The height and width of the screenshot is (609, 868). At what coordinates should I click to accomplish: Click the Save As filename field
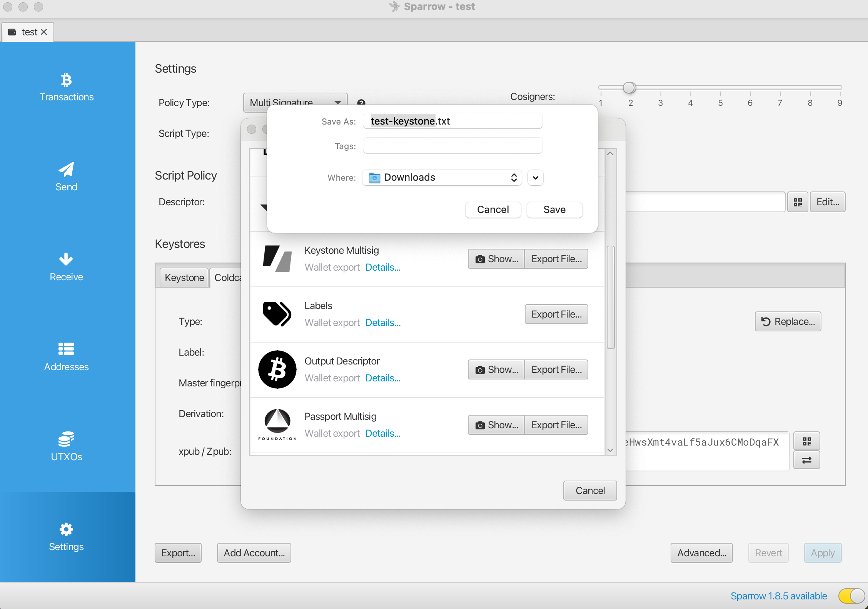pos(452,121)
